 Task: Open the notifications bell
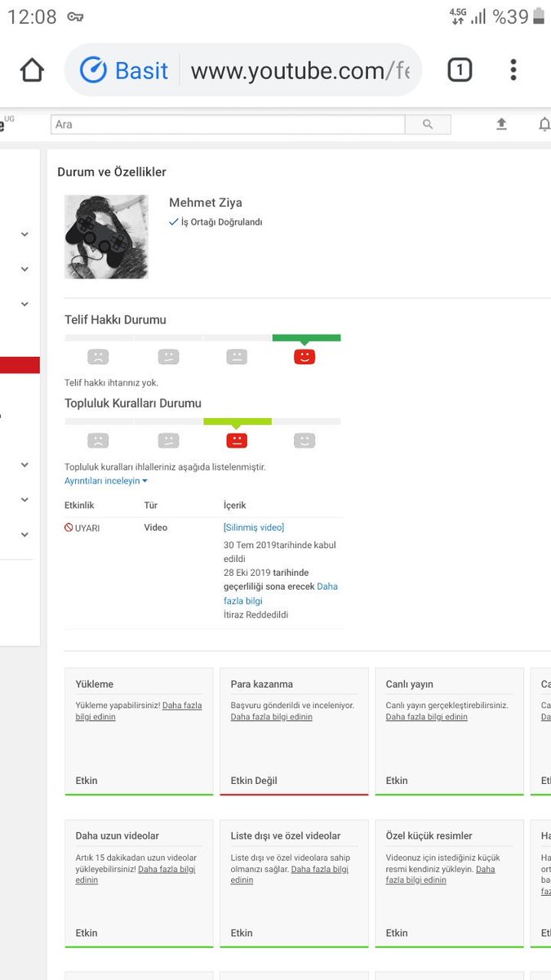pyautogui.click(x=544, y=124)
